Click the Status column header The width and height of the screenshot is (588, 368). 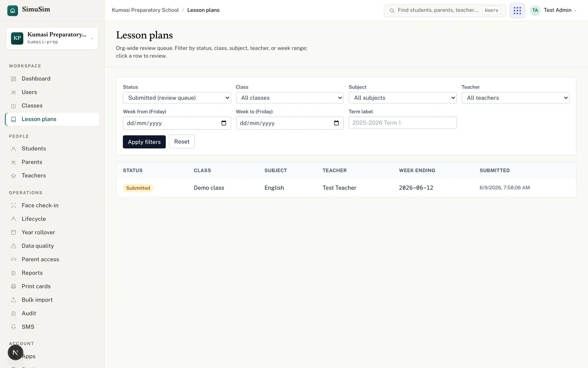133,170
